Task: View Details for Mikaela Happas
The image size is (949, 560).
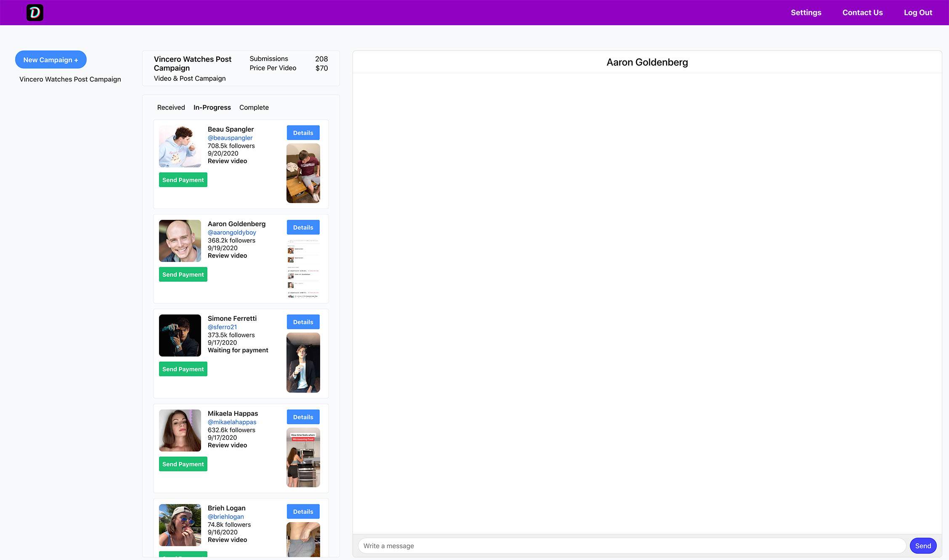Action: [x=303, y=417]
